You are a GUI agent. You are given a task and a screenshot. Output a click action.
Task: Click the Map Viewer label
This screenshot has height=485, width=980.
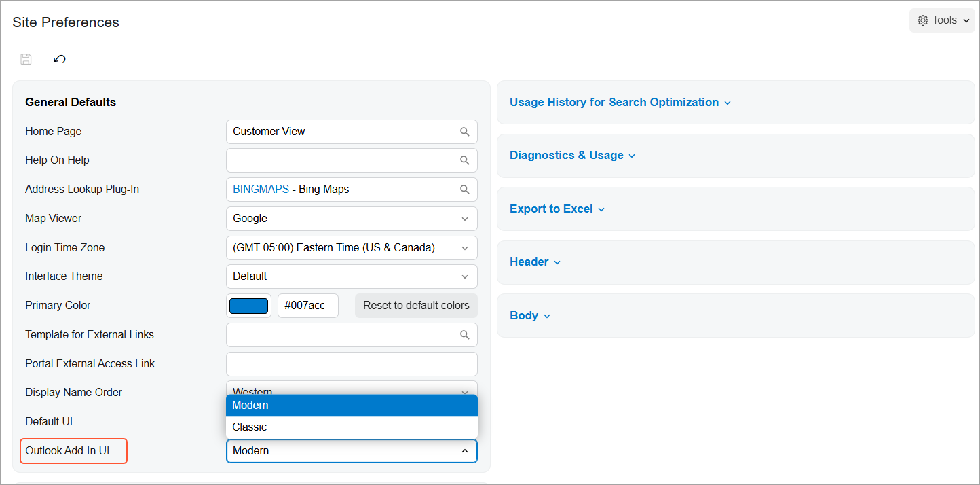tap(54, 219)
